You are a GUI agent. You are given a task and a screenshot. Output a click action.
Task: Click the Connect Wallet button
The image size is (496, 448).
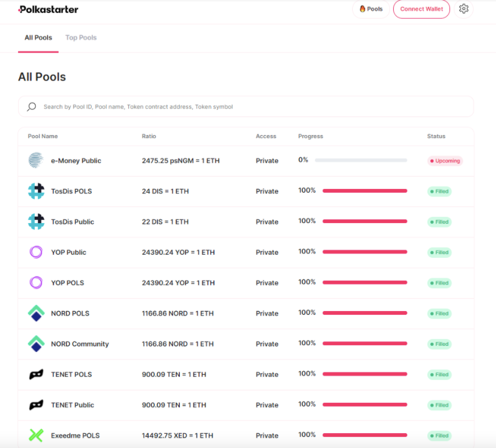coord(422,9)
